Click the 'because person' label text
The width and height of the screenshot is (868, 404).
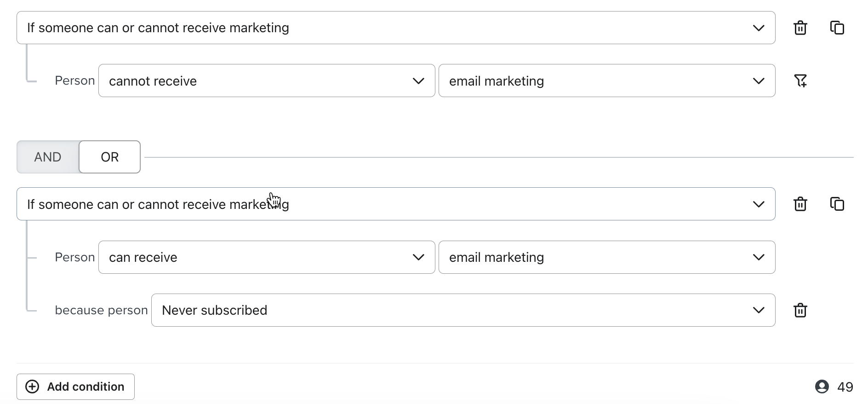point(101,311)
